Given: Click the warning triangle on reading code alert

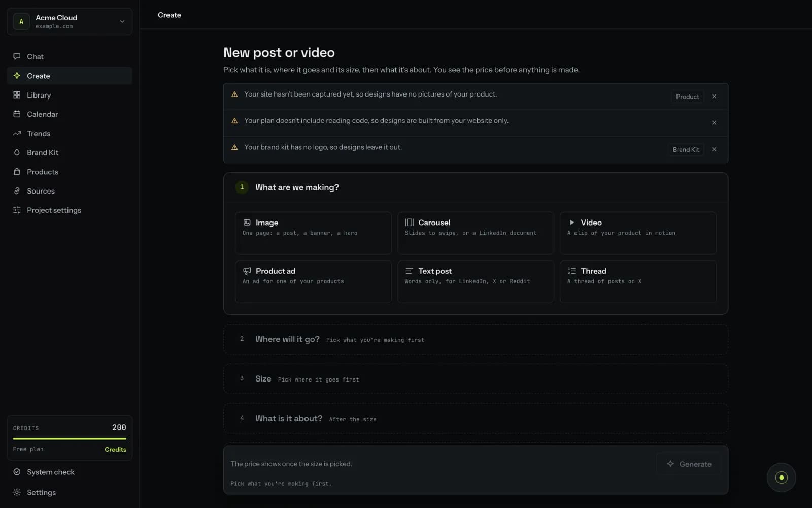Looking at the screenshot, I should [x=234, y=121].
